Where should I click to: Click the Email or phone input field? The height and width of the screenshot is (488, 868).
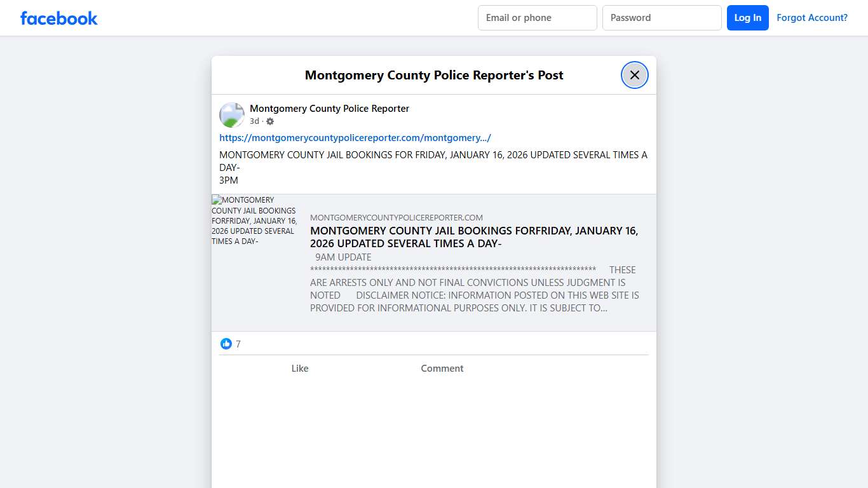pos(537,18)
